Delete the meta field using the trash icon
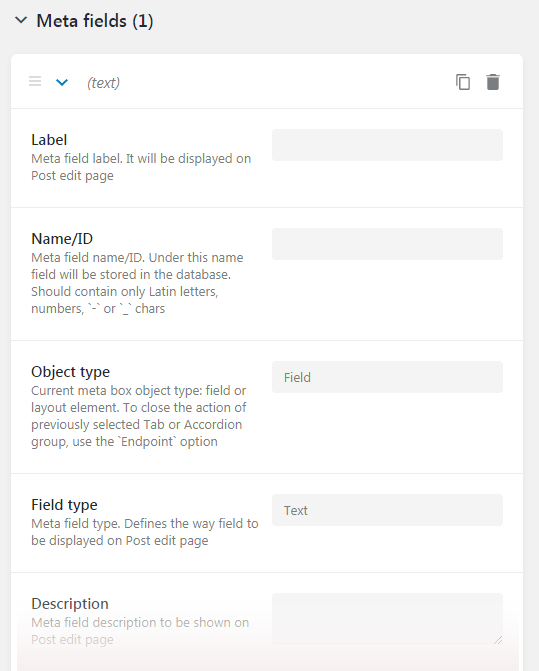 pyautogui.click(x=493, y=82)
